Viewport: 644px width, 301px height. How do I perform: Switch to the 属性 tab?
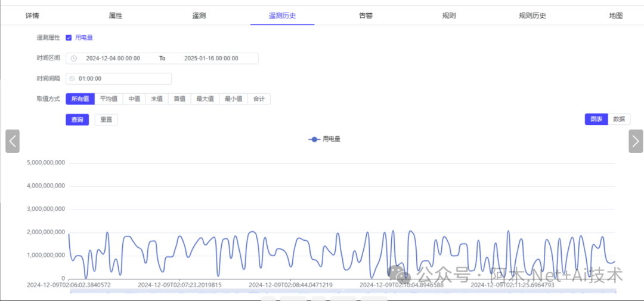pos(116,16)
